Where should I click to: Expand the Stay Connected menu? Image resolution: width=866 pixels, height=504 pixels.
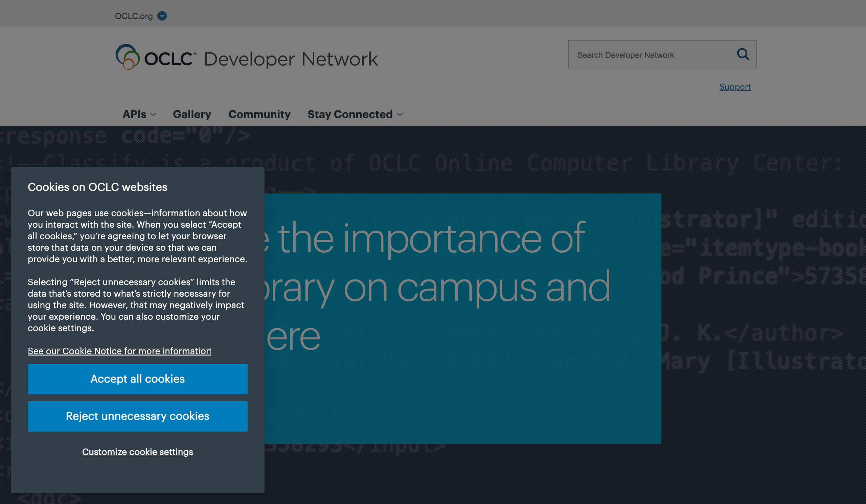coord(355,114)
